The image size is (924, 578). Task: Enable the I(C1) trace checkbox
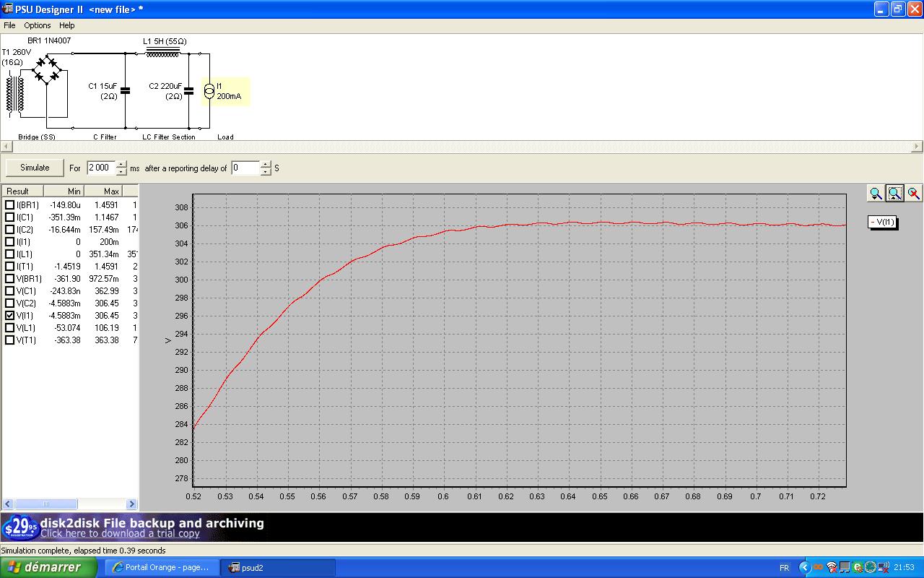(x=9, y=217)
